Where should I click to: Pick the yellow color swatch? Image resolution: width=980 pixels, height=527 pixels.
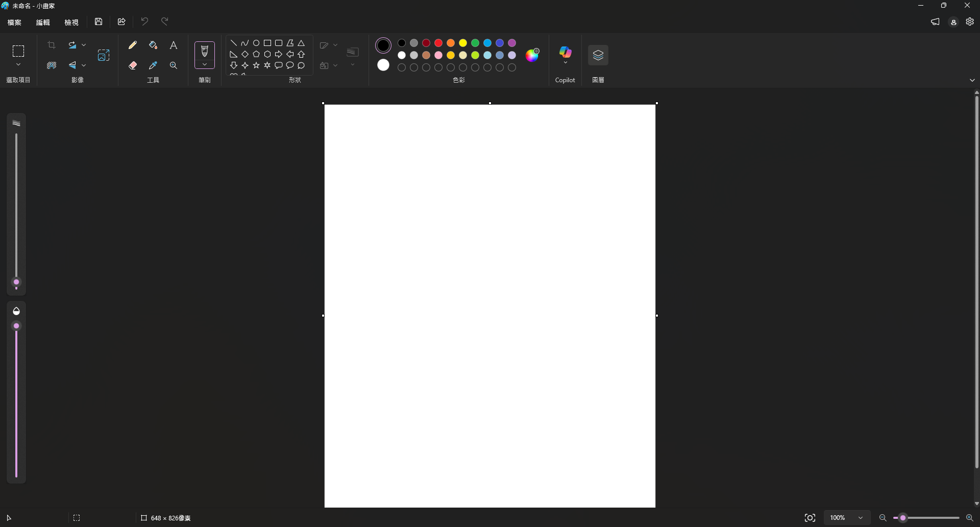tap(463, 43)
